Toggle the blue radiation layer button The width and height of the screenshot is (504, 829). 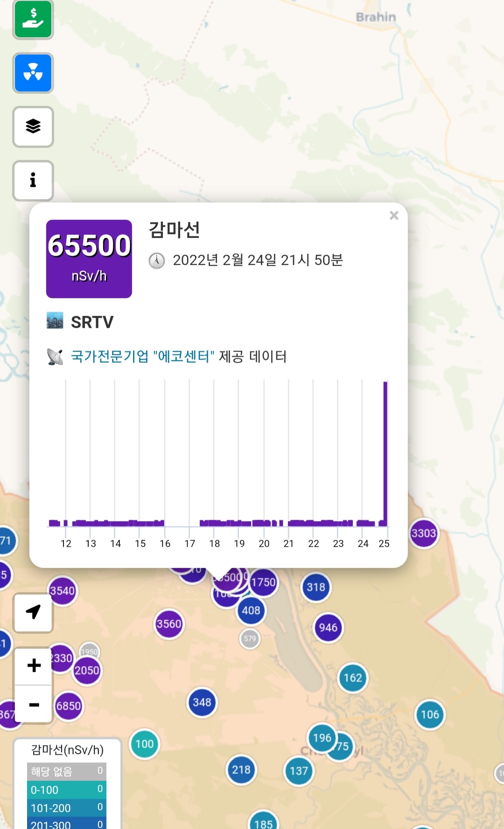33,73
